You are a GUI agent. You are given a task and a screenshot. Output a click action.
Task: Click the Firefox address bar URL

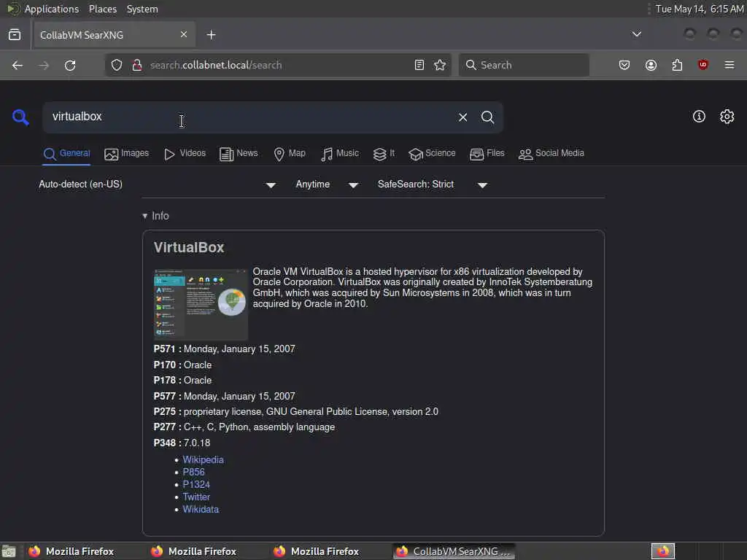[278, 65]
